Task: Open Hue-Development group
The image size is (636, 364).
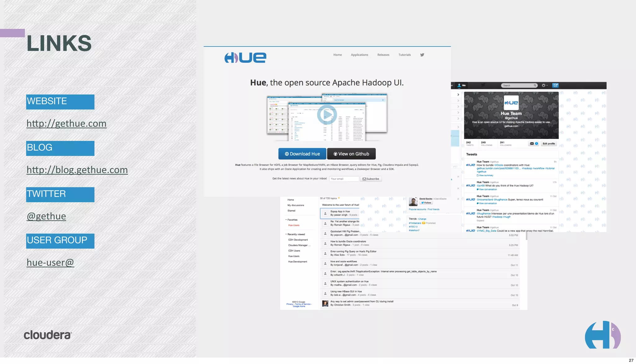Action: point(298,262)
